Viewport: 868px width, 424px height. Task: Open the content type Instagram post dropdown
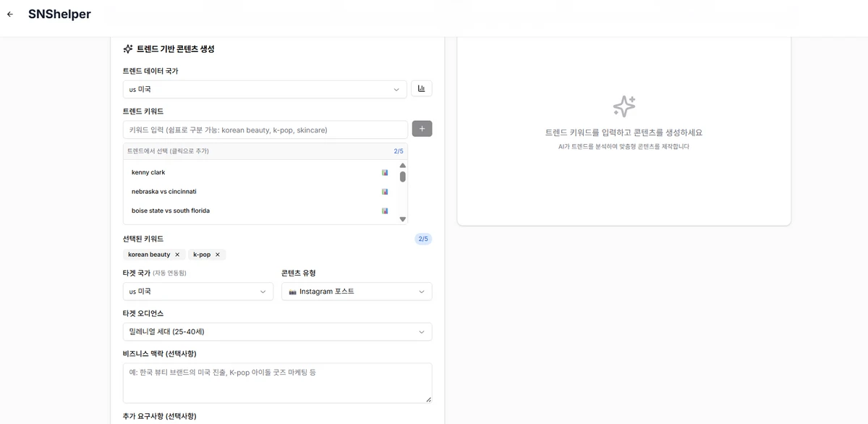click(357, 292)
